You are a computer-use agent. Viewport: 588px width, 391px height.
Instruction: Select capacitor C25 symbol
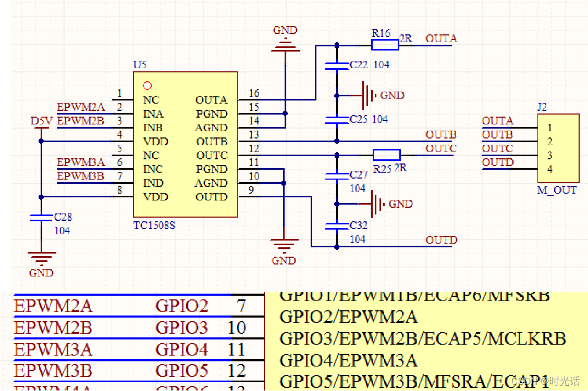coord(337,120)
